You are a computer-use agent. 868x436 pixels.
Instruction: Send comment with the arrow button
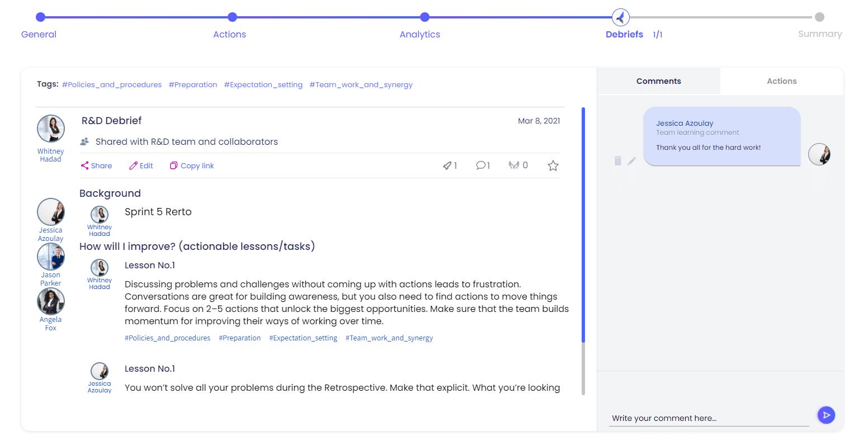pyautogui.click(x=826, y=415)
